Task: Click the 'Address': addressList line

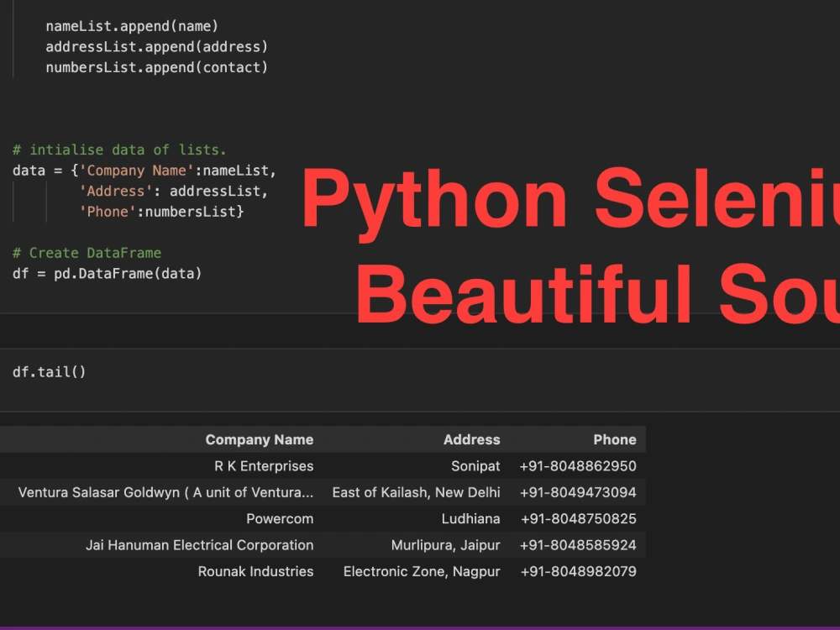Action: (x=173, y=191)
